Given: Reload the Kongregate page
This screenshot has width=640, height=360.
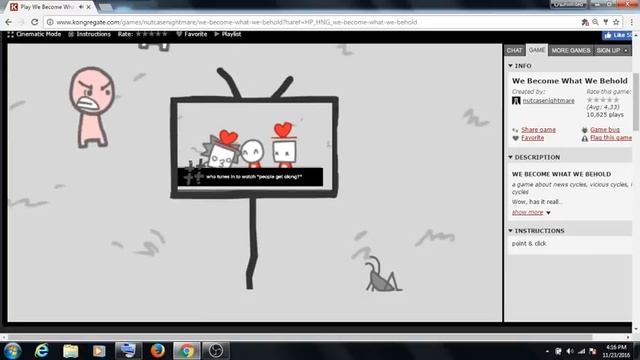Looking at the screenshot, I should coord(35,22).
